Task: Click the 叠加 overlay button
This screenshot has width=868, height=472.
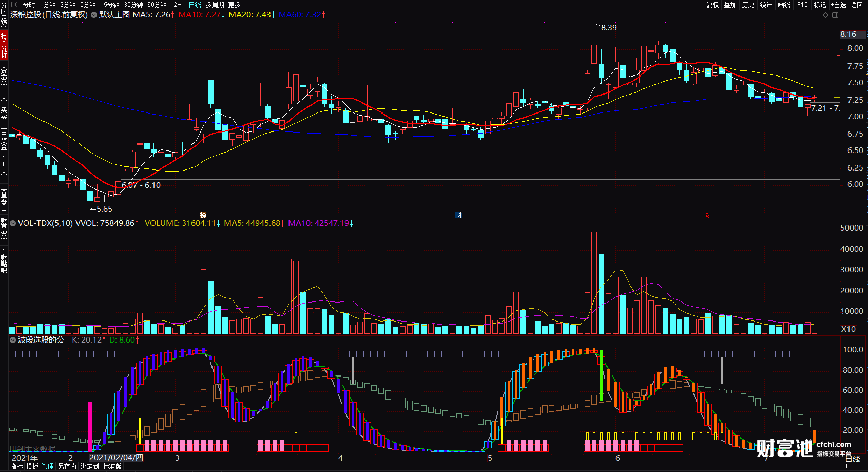Action: point(730,5)
